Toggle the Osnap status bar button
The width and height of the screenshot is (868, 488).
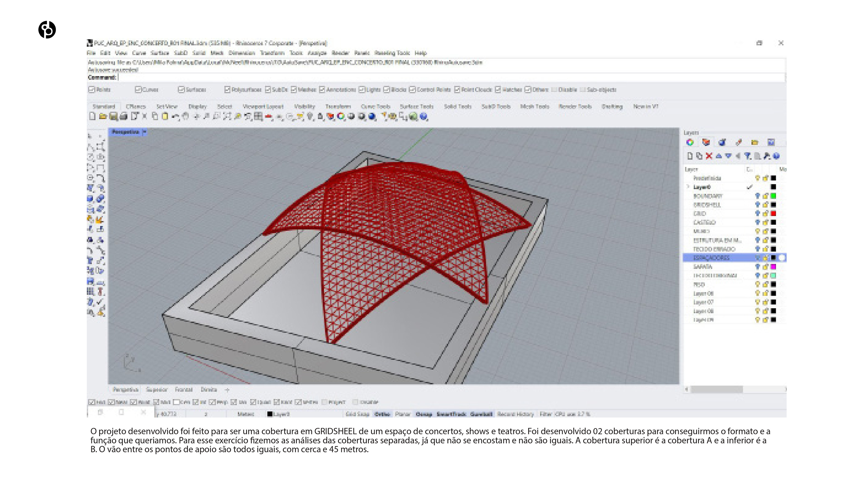point(424,414)
